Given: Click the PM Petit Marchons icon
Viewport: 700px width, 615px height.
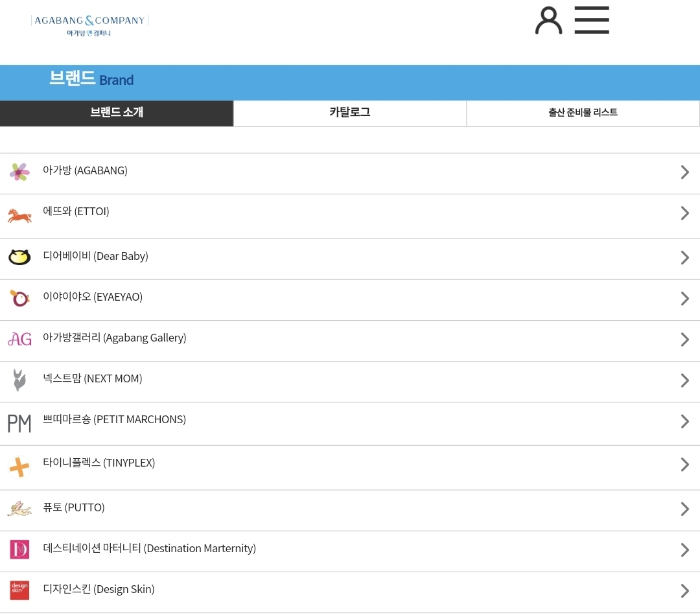Looking at the screenshot, I should tap(19, 423).
